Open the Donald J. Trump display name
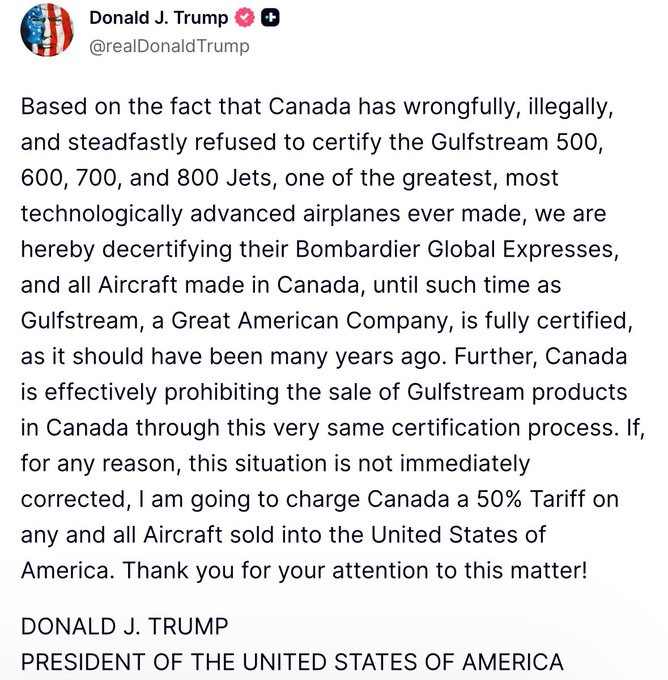The width and height of the screenshot is (668, 680). pos(158,19)
